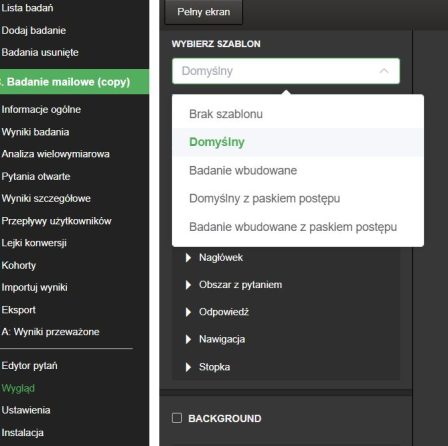The image size is (448, 446).
Task: Expand the Nagłówek section triangle
Action: click(188, 258)
